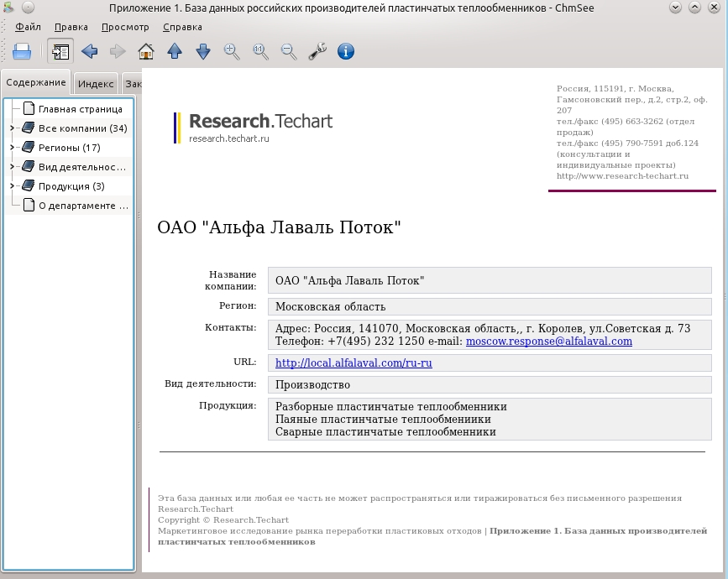Go back with the left arrow

click(89, 51)
